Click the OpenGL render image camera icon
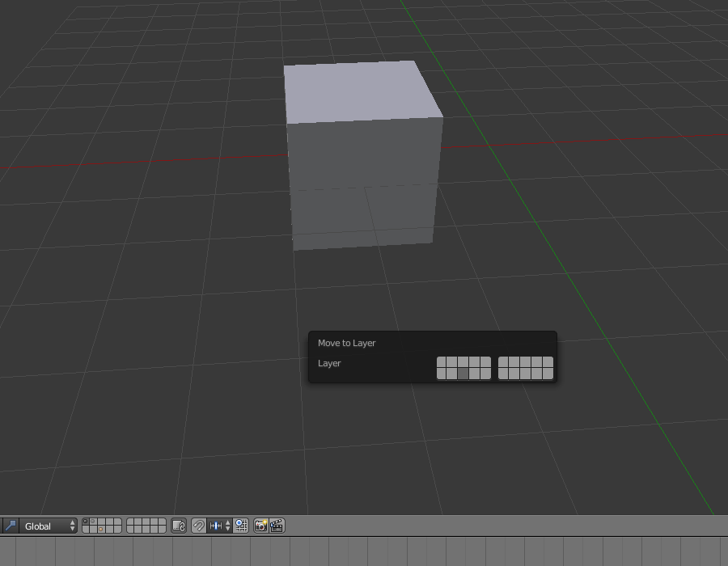 point(261,526)
